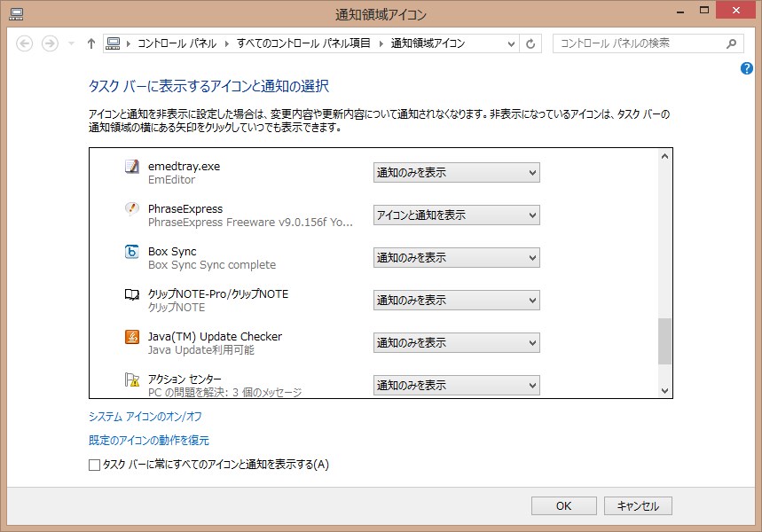Select the Java(TM) Update Checker entry name
This screenshot has width=762, height=532.
click(215, 337)
